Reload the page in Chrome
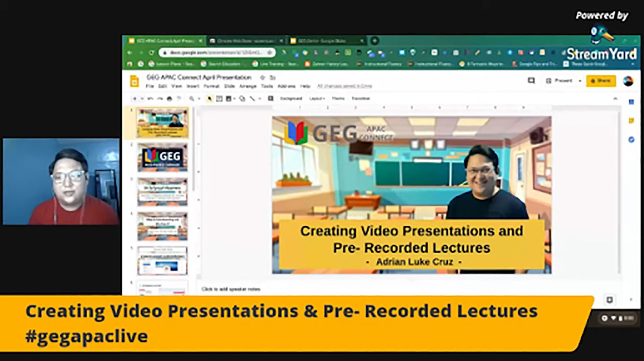644x361 pixels. [x=152, y=52]
